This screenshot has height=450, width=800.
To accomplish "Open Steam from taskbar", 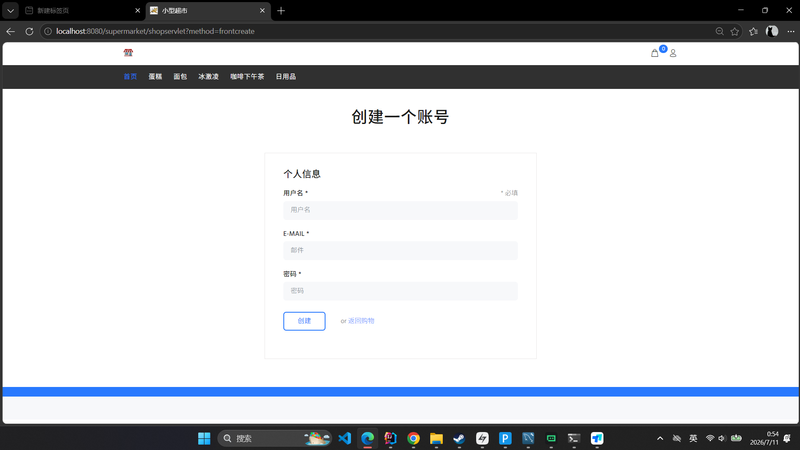I will point(459,438).
